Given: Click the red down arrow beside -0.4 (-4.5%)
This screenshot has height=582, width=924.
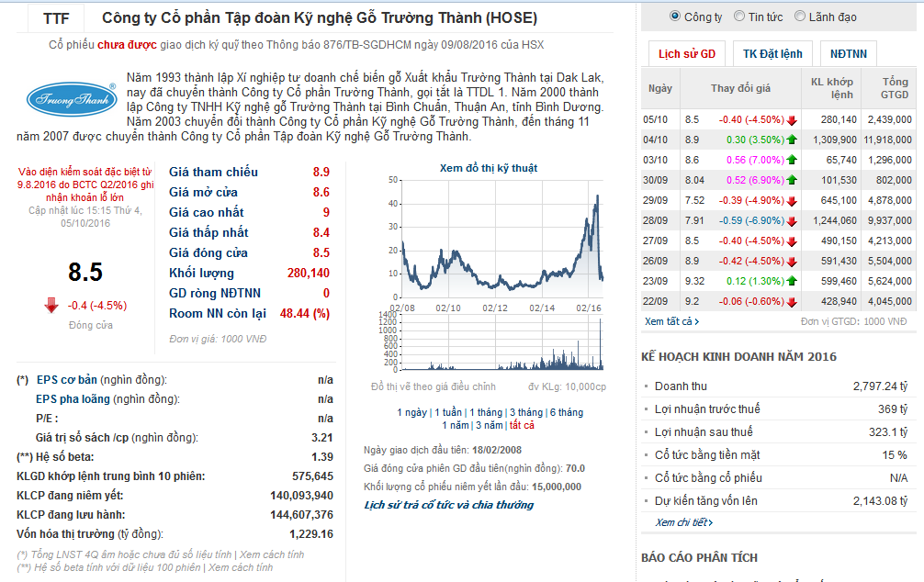Looking at the screenshot, I should coord(51,305).
